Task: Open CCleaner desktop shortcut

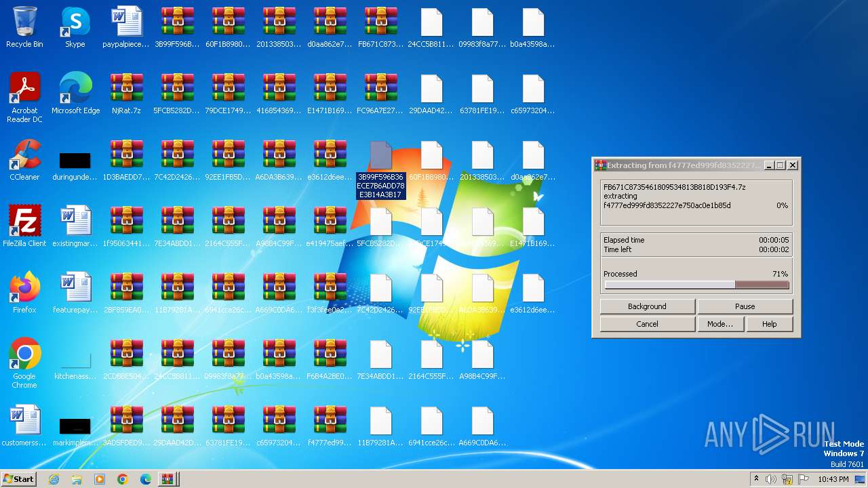Action: (x=24, y=161)
